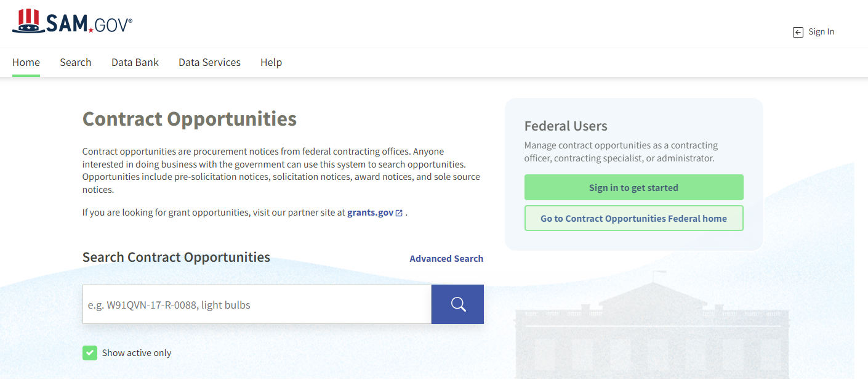Toggle the Show active only checkbox
The image size is (868, 385).
[x=90, y=353]
